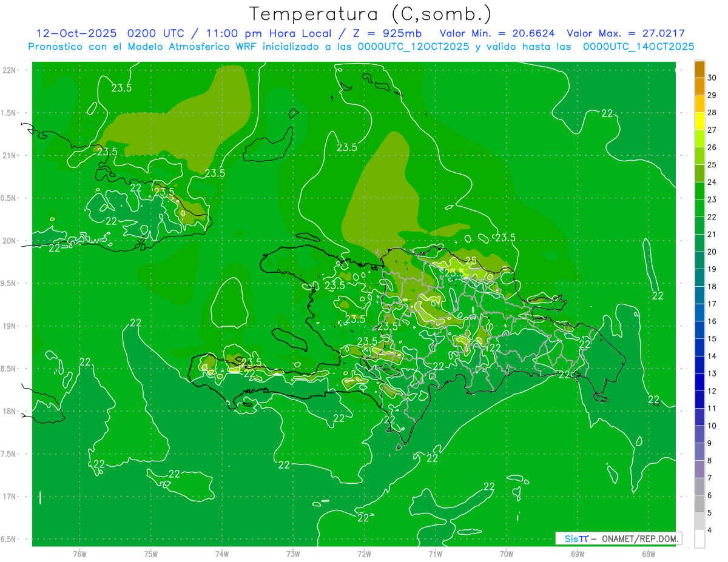
Task: Click the '70W' longitude axis label
Action: tap(507, 554)
